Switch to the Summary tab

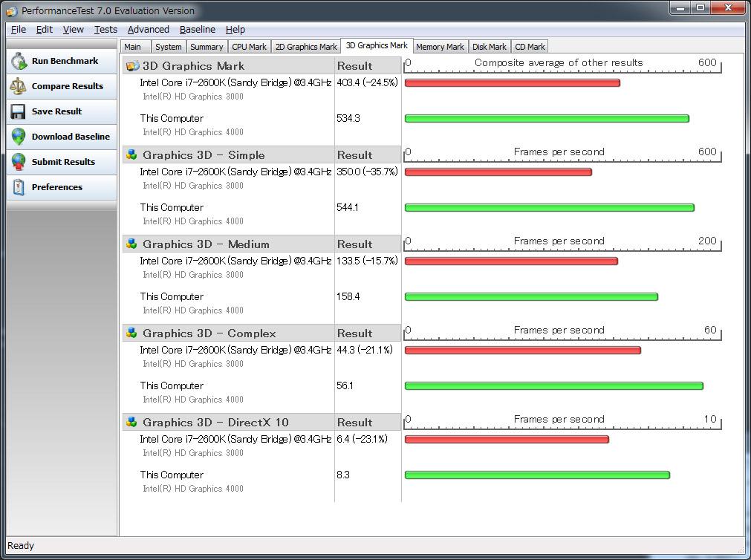point(207,47)
